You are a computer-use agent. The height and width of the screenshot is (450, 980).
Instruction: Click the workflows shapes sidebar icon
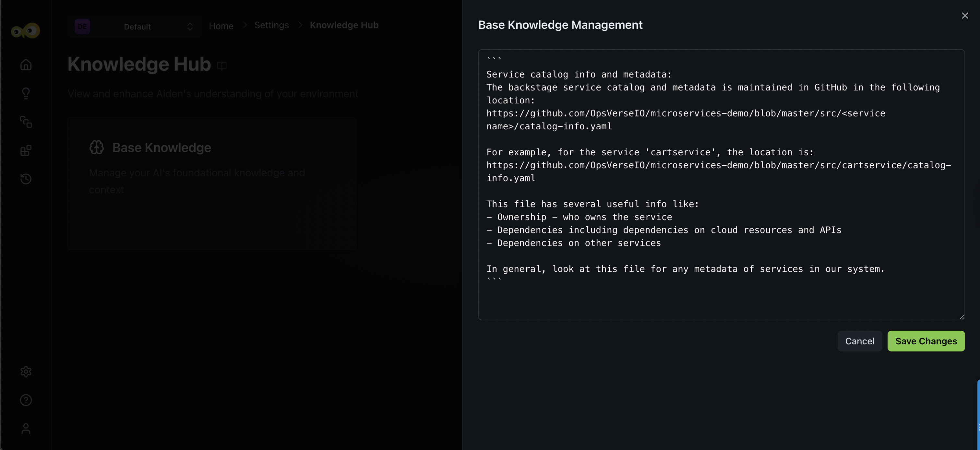pyautogui.click(x=26, y=122)
